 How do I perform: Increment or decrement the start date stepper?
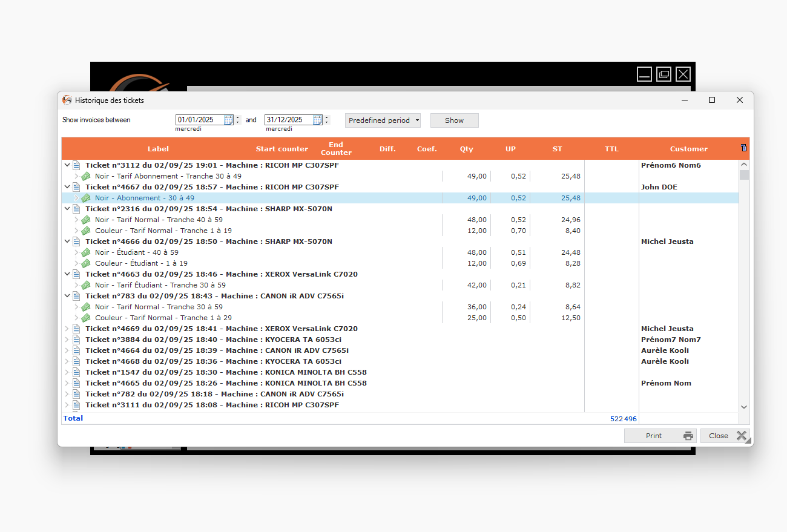(237, 120)
